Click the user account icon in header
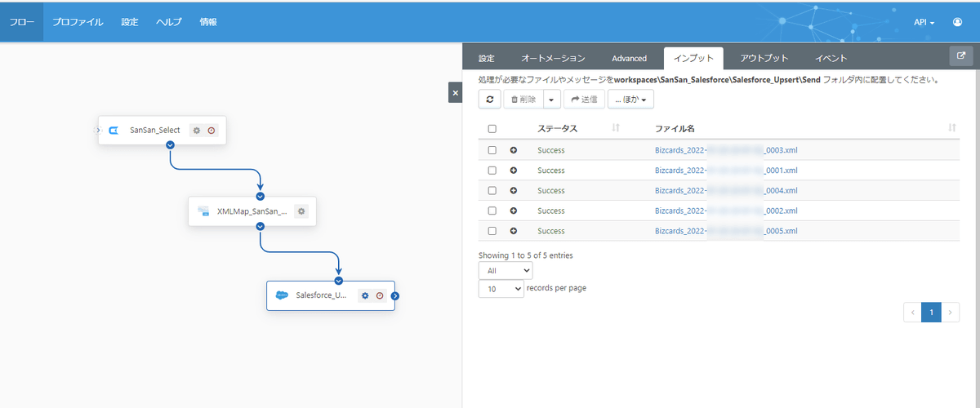Image resolution: width=980 pixels, height=408 pixels. pos(957,22)
